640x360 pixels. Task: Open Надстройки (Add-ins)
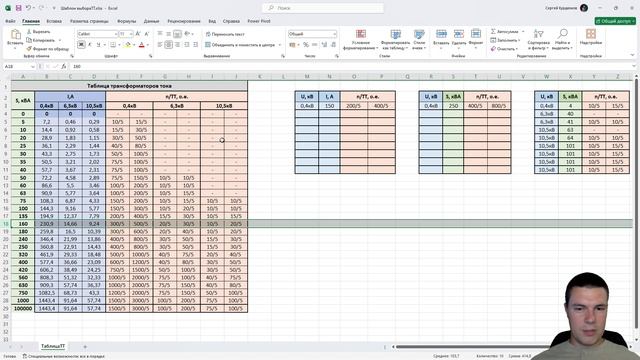click(x=591, y=37)
